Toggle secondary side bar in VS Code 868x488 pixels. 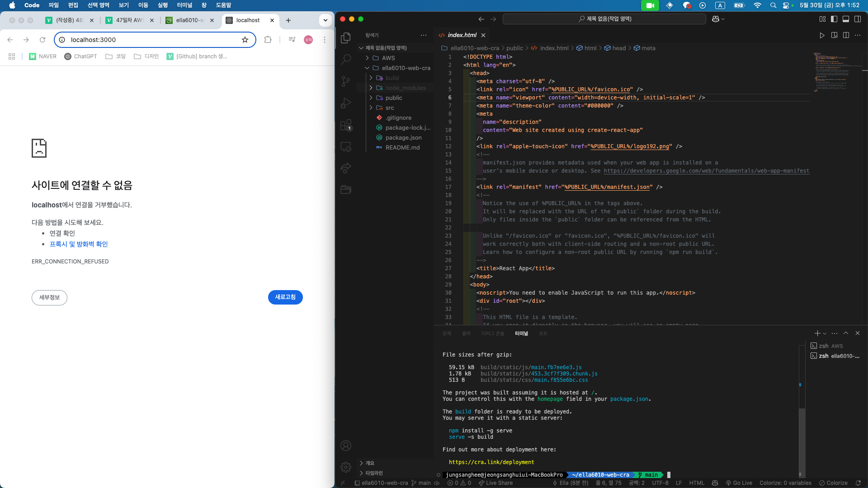pos(858,19)
